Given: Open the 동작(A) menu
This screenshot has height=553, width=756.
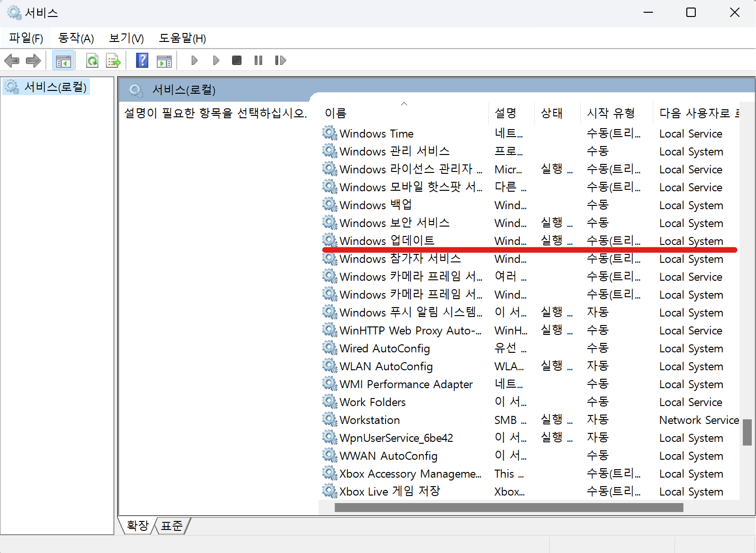Looking at the screenshot, I should point(76,38).
